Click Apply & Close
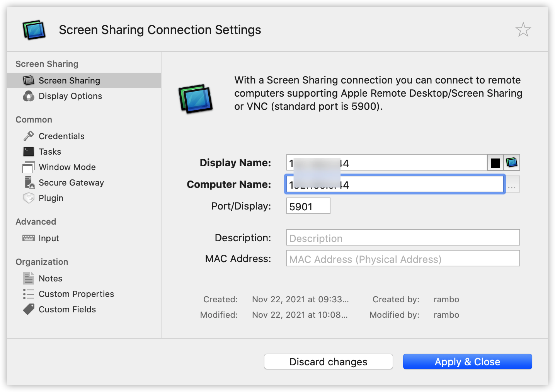Screen dimensions: 555x392 467,361
